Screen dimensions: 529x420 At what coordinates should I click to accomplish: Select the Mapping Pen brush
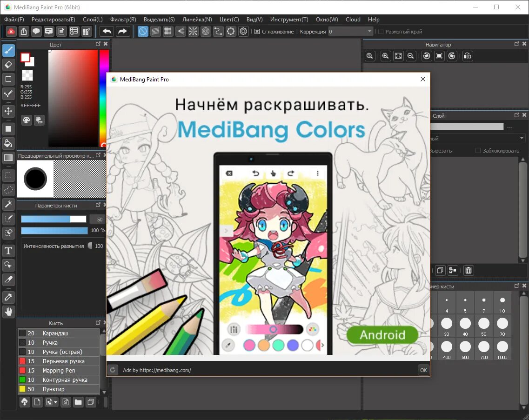pos(59,370)
